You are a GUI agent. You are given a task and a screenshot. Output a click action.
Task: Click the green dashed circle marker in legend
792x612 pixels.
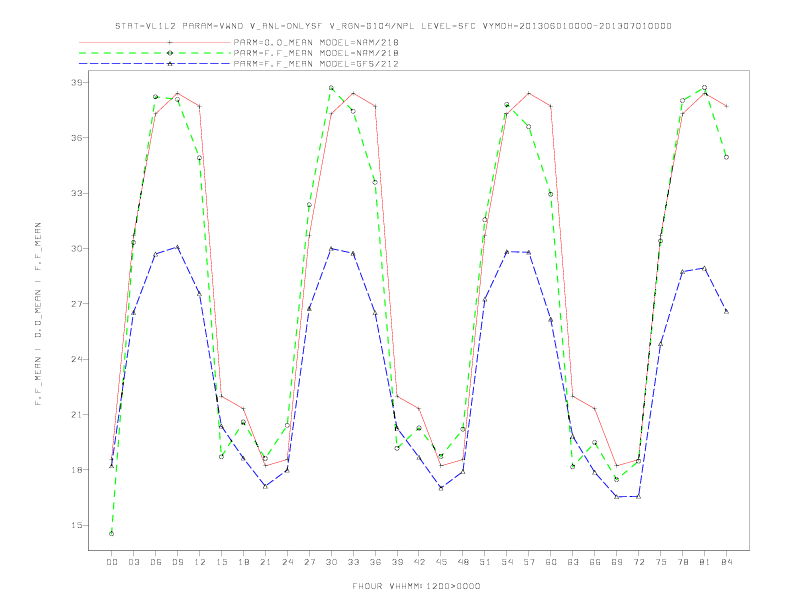coord(170,53)
